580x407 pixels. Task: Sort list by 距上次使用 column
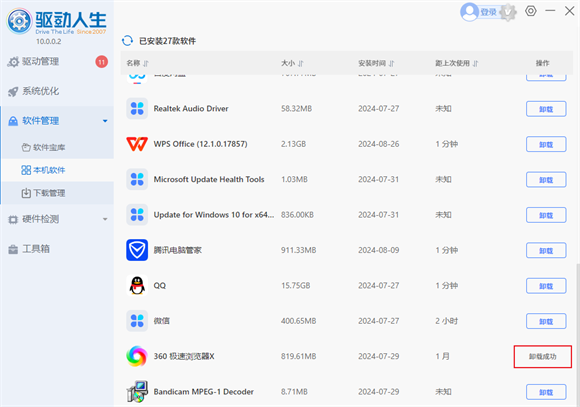click(456, 63)
